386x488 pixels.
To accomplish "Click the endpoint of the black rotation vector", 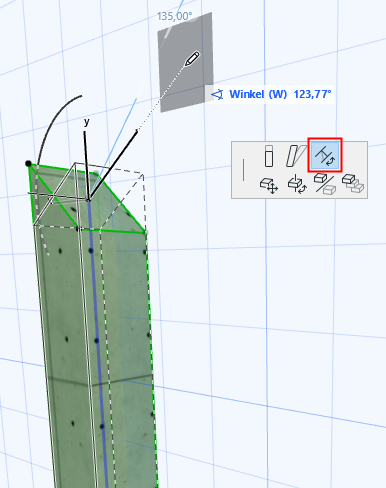I will coord(137,130).
